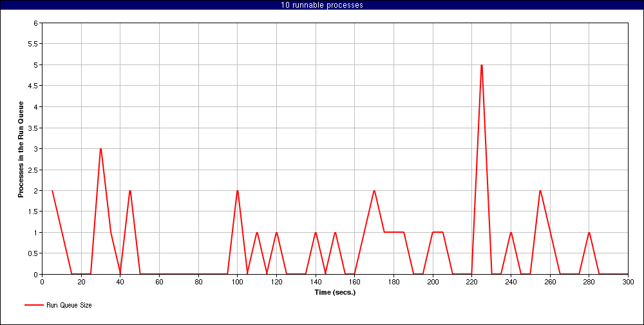Viewport: 644px width, 325px height.
Task: Click x-axis tick label '20'
Action: coord(81,282)
